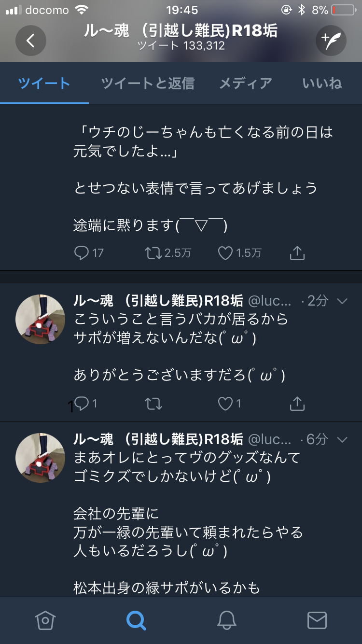Tap the profile avatar on the 2分 tweet
362x644 pixels.
40,319
